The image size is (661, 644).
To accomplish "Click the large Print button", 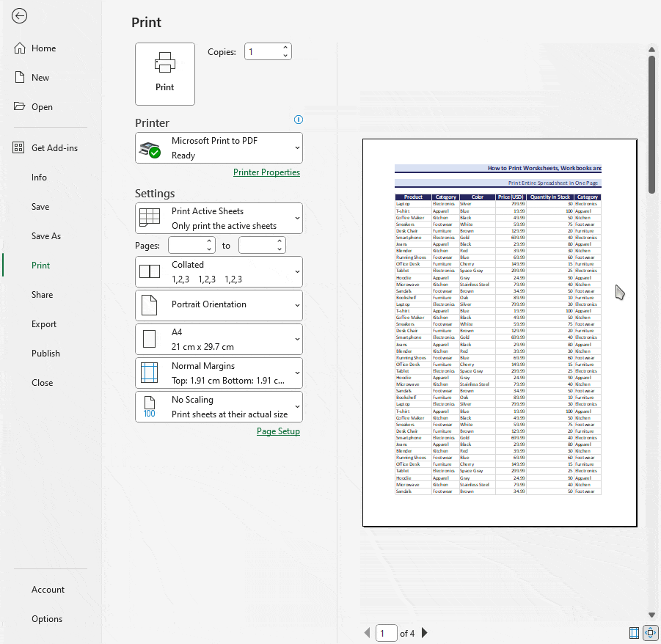I will (x=164, y=73).
